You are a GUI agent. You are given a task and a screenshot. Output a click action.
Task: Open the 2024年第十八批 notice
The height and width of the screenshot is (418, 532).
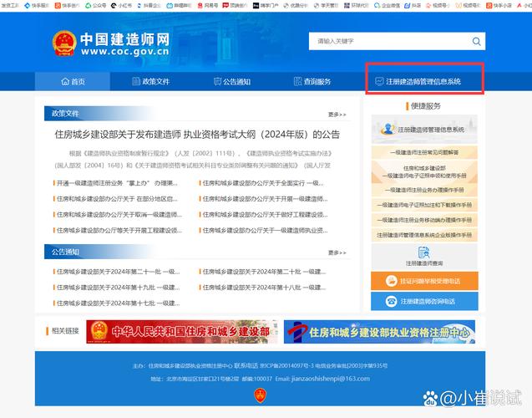click(x=262, y=288)
